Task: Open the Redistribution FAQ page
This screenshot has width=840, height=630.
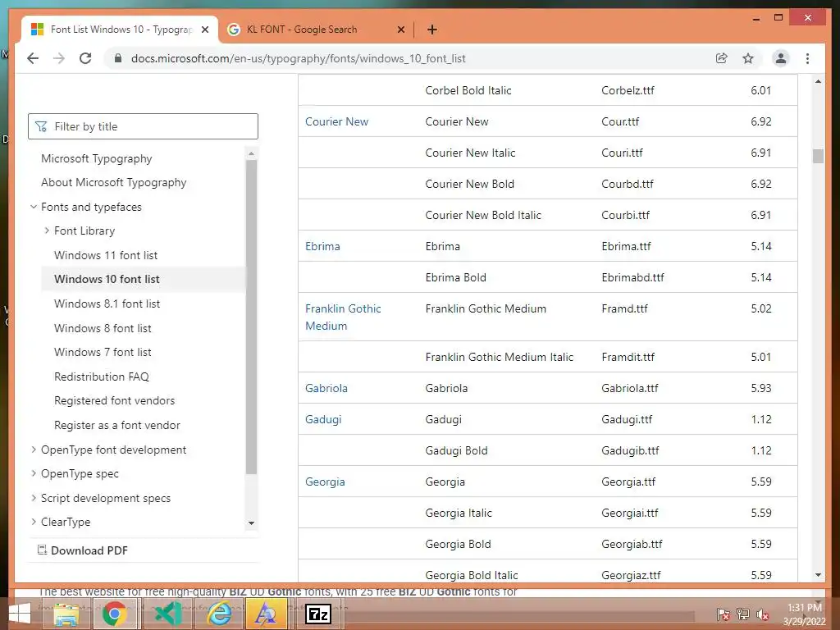Action: pos(101,377)
